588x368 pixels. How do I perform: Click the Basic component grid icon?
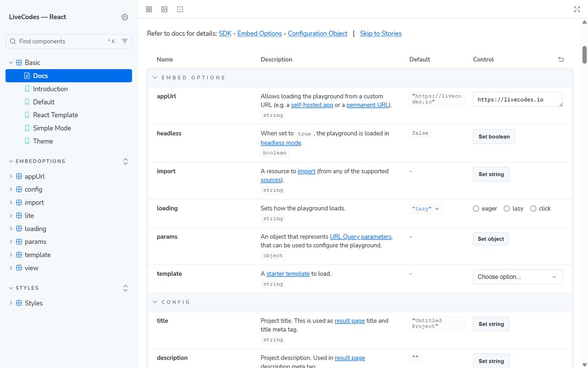click(x=19, y=63)
